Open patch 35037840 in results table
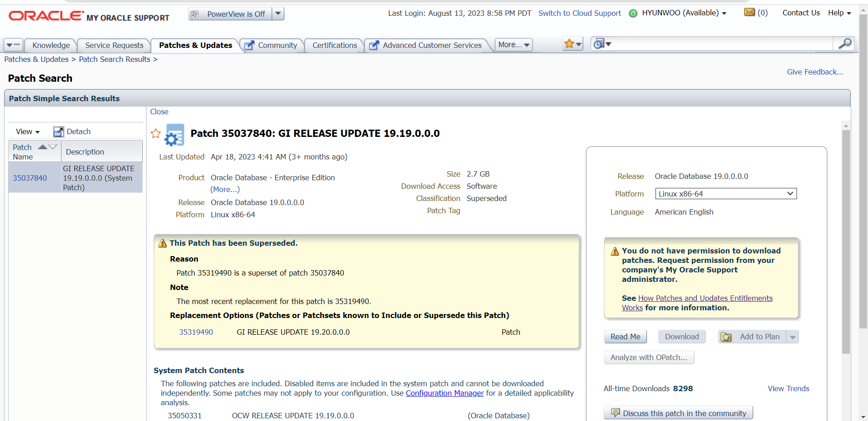 click(30, 178)
